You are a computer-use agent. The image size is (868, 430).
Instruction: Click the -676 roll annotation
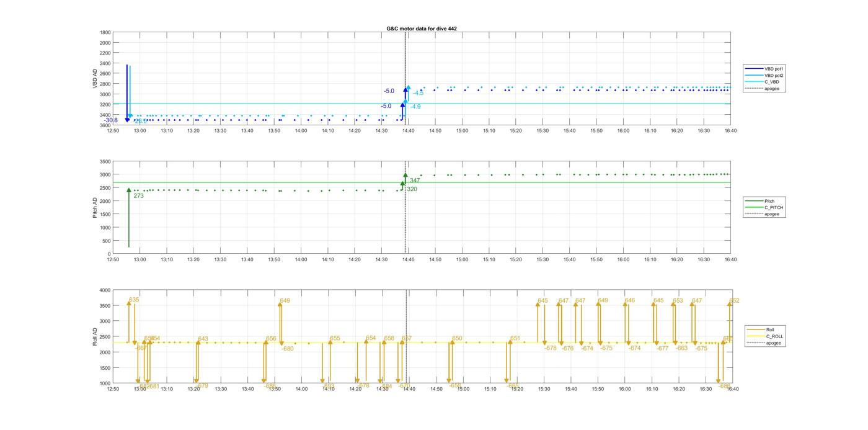click(x=567, y=348)
